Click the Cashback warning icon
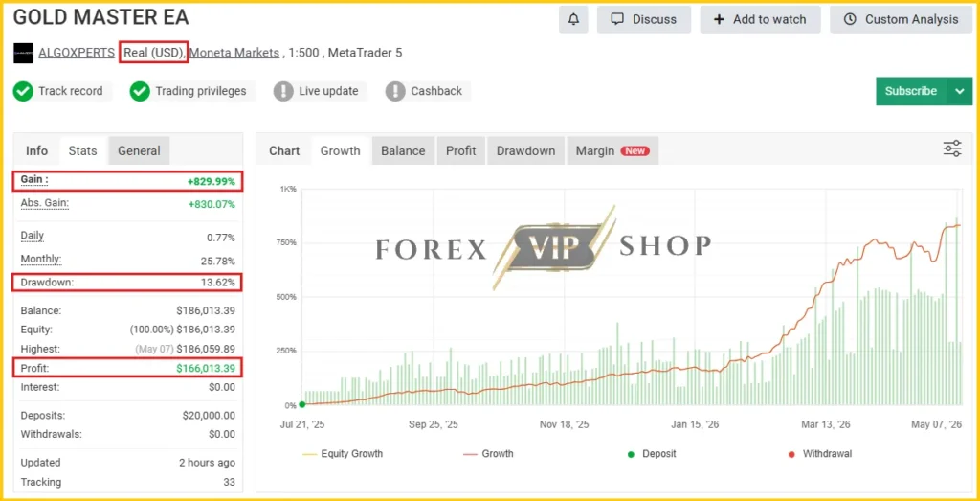980x501 pixels. tap(395, 91)
